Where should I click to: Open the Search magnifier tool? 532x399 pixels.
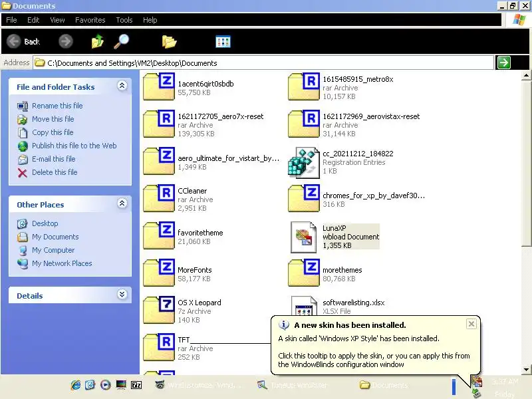pos(122,41)
